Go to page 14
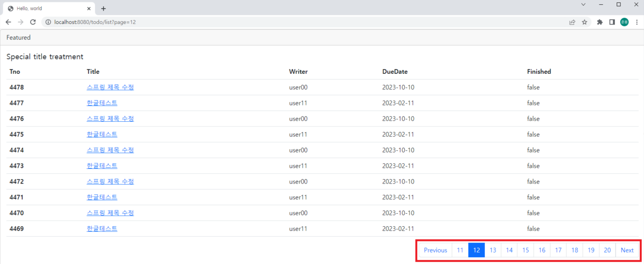The height and width of the screenshot is (264, 644). (509, 250)
